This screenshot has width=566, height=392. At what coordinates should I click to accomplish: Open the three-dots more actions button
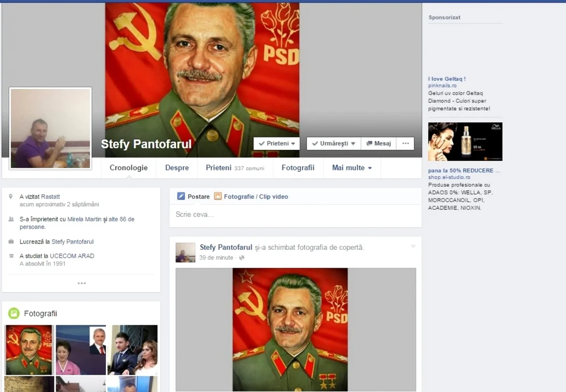pos(405,144)
